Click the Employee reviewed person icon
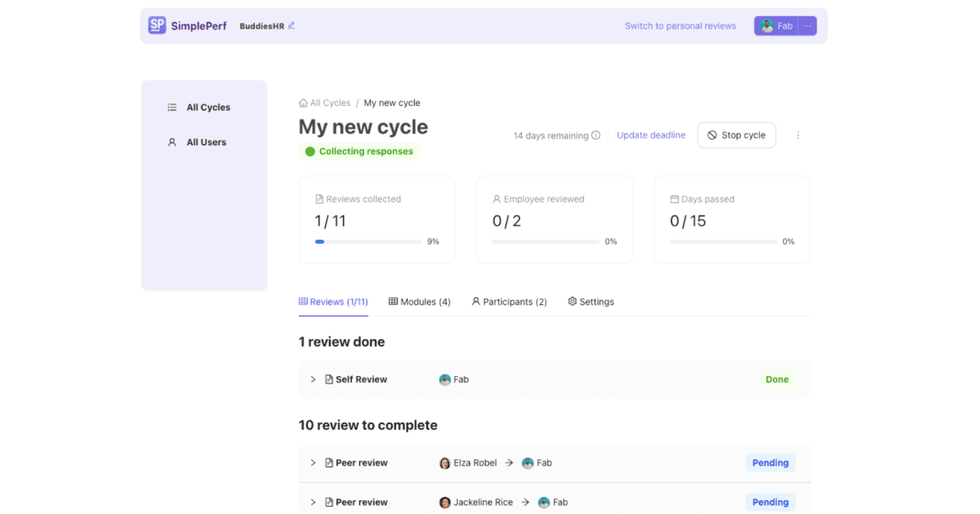The height and width of the screenshot is (514, 980). coord(497,199)
